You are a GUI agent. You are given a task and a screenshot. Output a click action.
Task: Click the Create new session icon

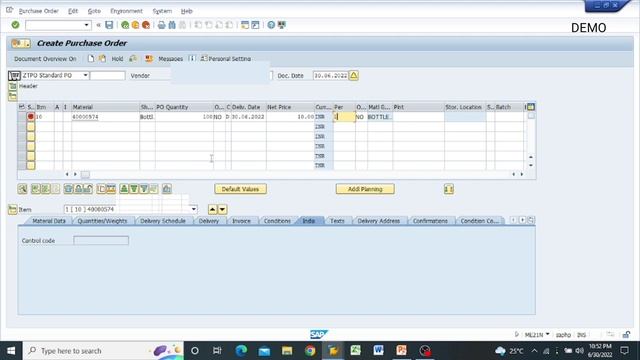[244, 25]
